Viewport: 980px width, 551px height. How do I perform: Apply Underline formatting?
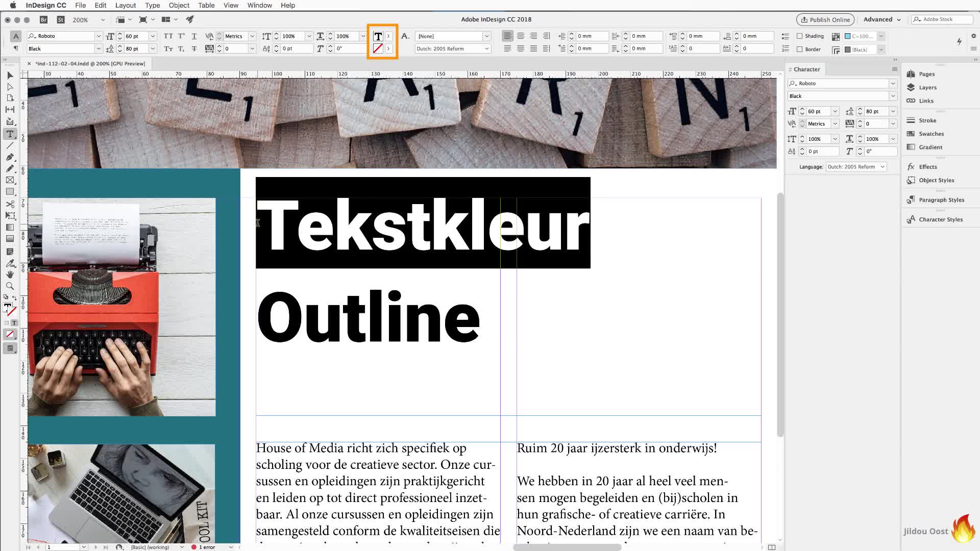pos(194,36)
